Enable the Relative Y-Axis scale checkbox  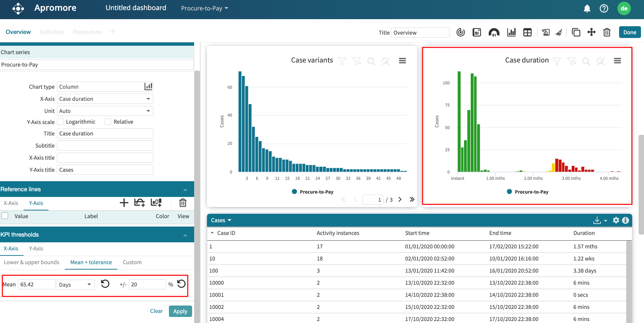(108, 122)
